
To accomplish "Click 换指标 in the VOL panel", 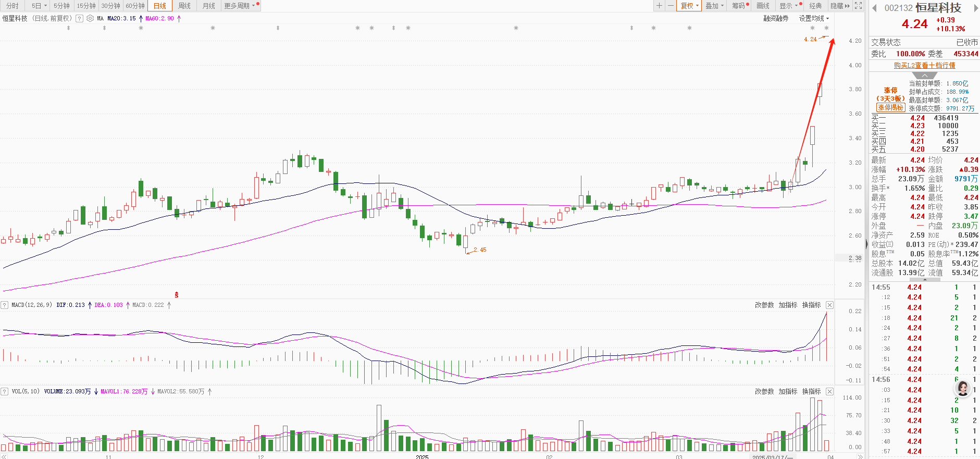I will (x=811, y=391).
